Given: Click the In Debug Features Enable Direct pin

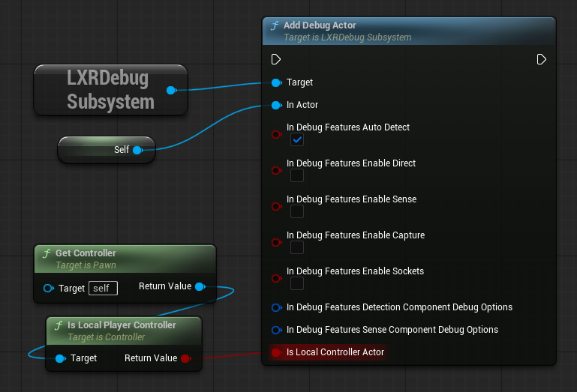Looking at the screenshot, I should pyautogui.click(x=277, y=171).
